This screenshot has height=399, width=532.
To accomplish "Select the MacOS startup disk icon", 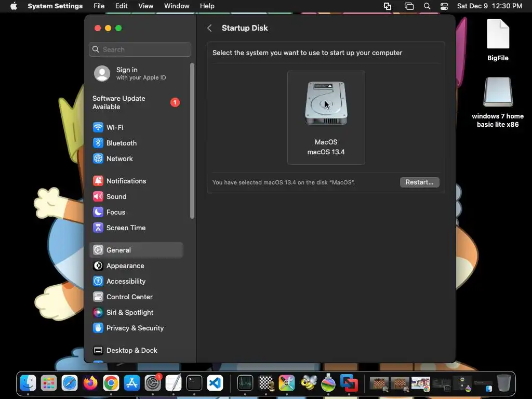I will point(326,103).
